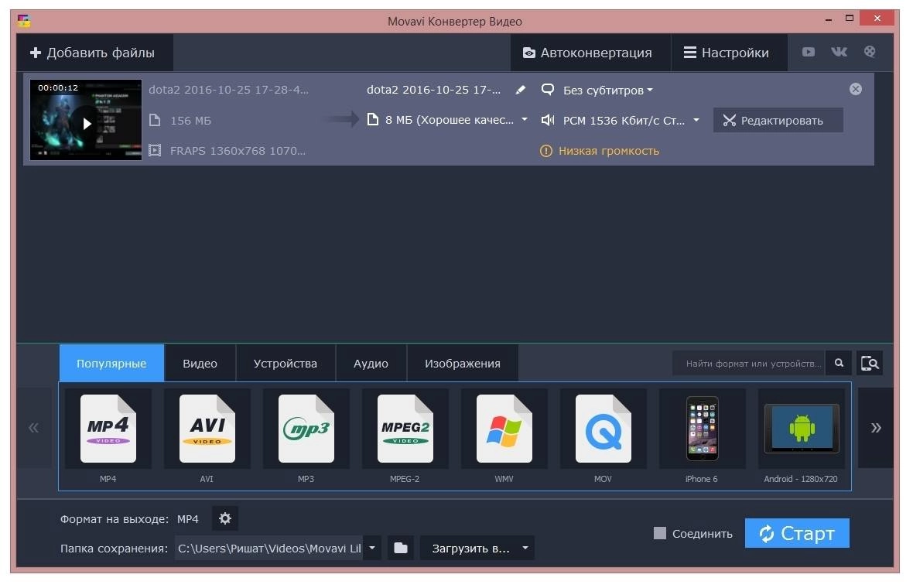The height and width of the screenshot is (588, 913).
Task: Play the dota2 video thumbnail preview
Action: (x=86, y=123)
